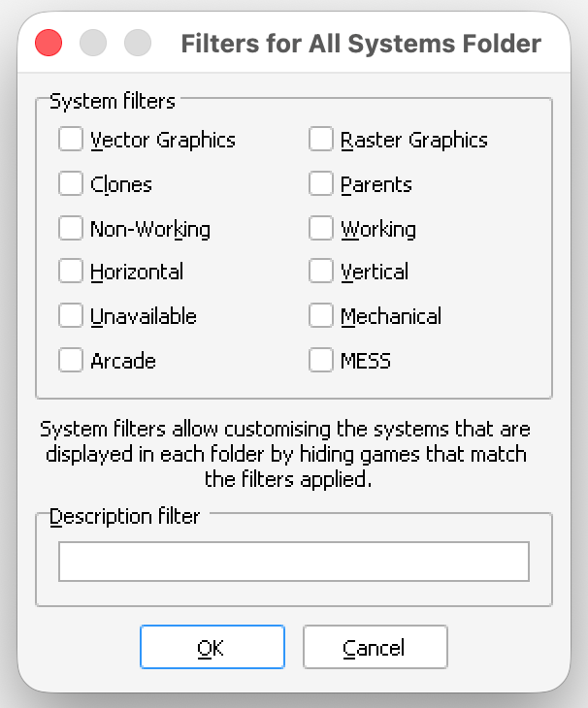Click the Description filter group label
The height and width of the screenshot is (708, 588).
point(124,517)
